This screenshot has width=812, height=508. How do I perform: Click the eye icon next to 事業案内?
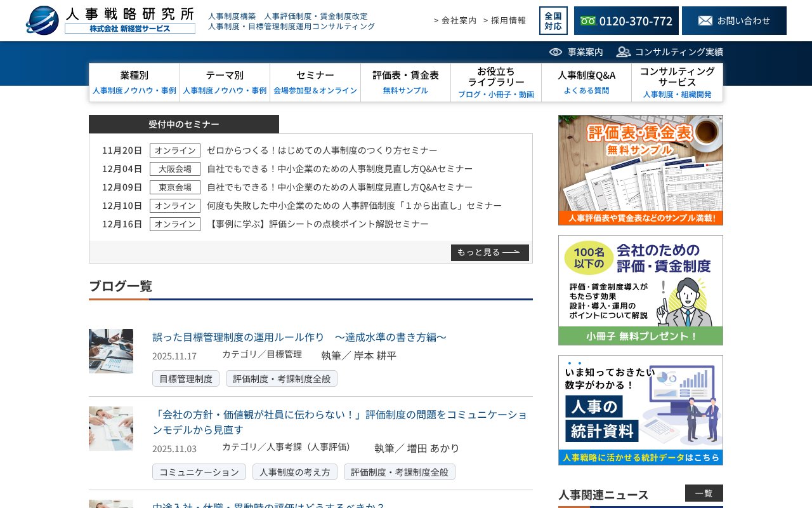click(555, 51)
